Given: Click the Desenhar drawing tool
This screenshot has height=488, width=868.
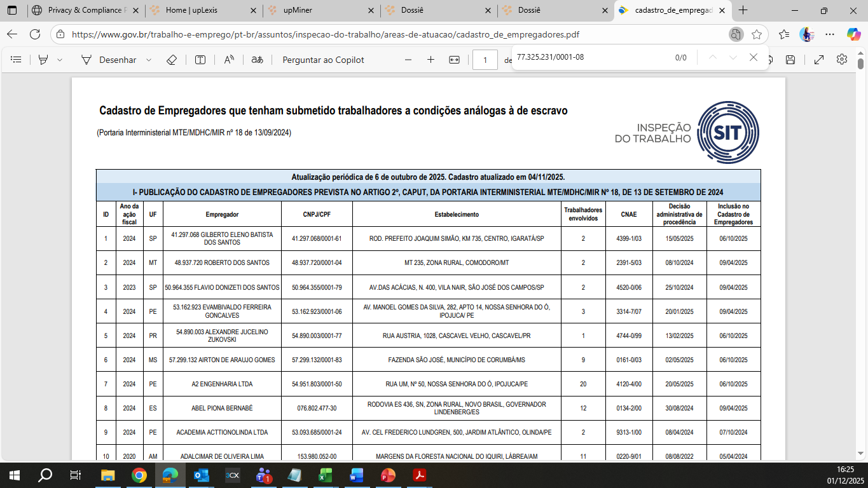Looking at the screenshot, I should [x=109, y=60].
